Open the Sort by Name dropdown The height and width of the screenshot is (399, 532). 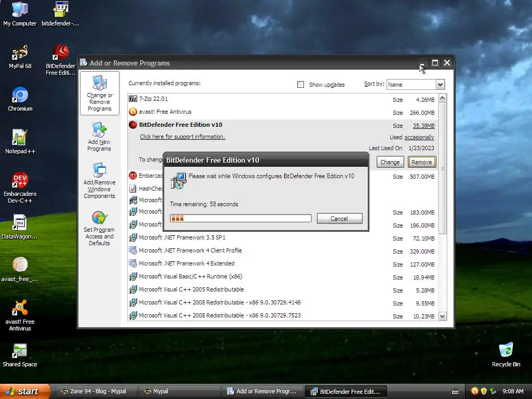coord(440,85)
